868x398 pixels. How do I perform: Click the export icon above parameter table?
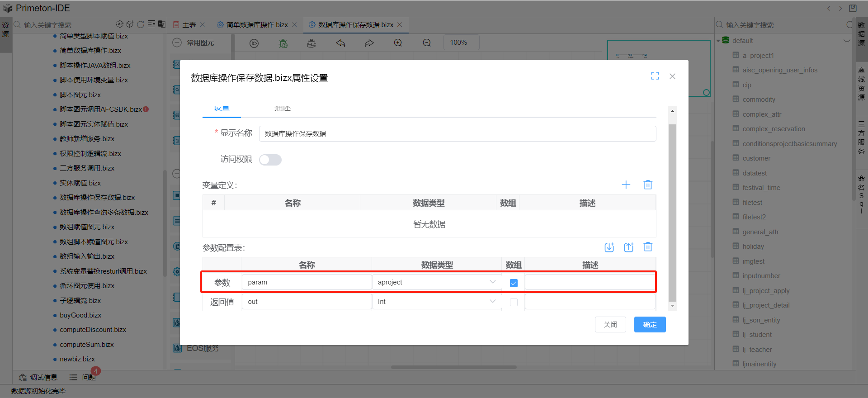pyautogui.click(x=628, y=247)
